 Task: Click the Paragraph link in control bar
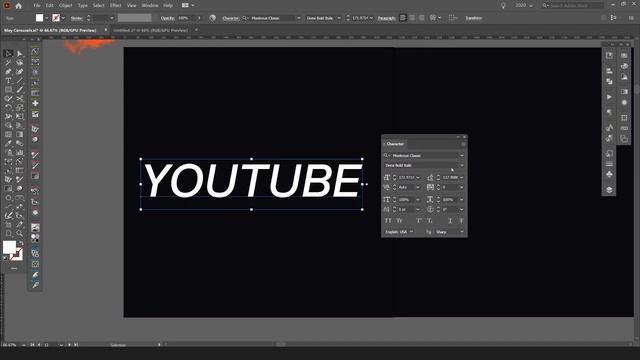(x=386, y=18)
